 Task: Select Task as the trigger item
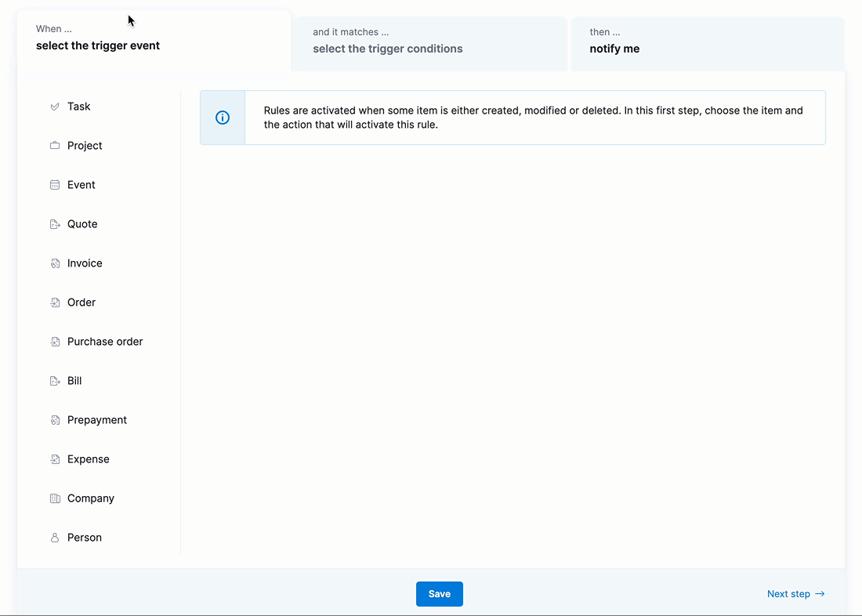click(78, 107)
